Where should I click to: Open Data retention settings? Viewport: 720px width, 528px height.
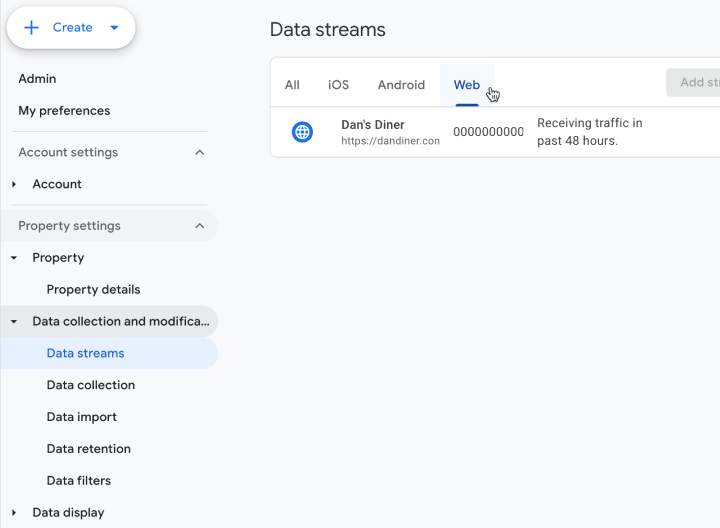tap(88, 449)
